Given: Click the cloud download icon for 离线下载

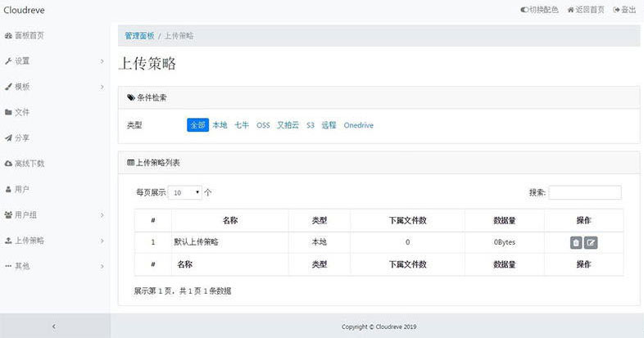Looking at the screenshot, I should [8, 163].
